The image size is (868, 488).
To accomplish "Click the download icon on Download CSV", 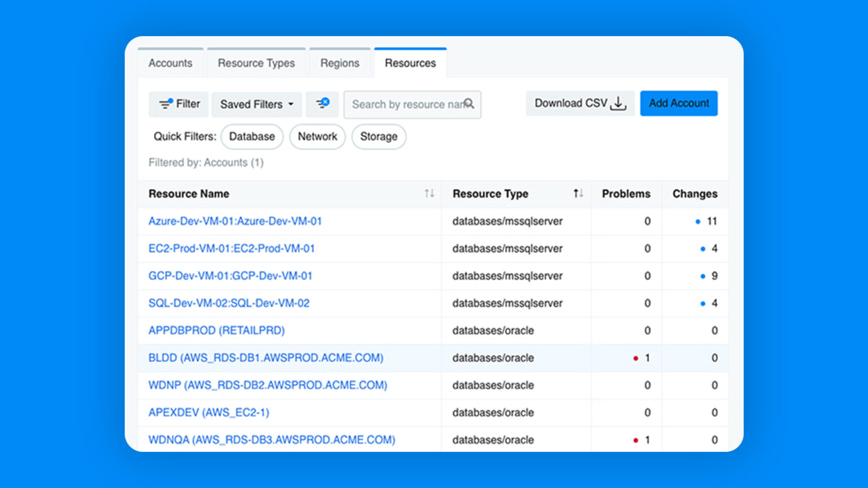I will coord(619,104).
